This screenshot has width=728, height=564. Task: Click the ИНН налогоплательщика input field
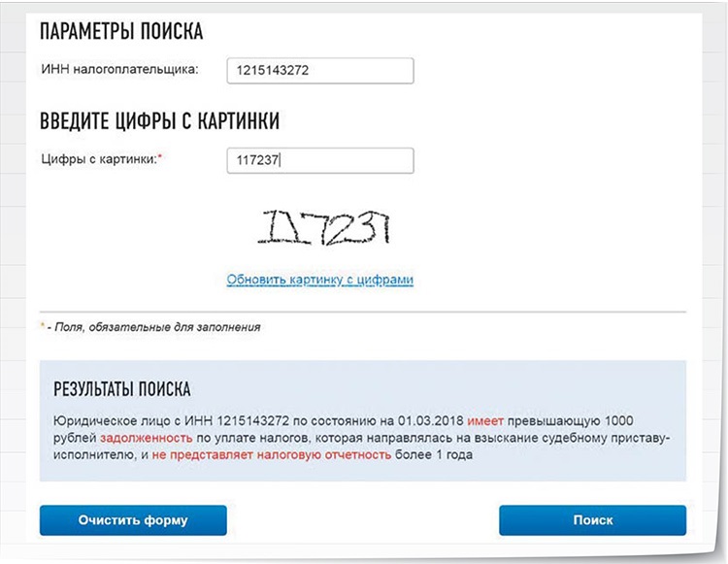click(x=320, y=71)
